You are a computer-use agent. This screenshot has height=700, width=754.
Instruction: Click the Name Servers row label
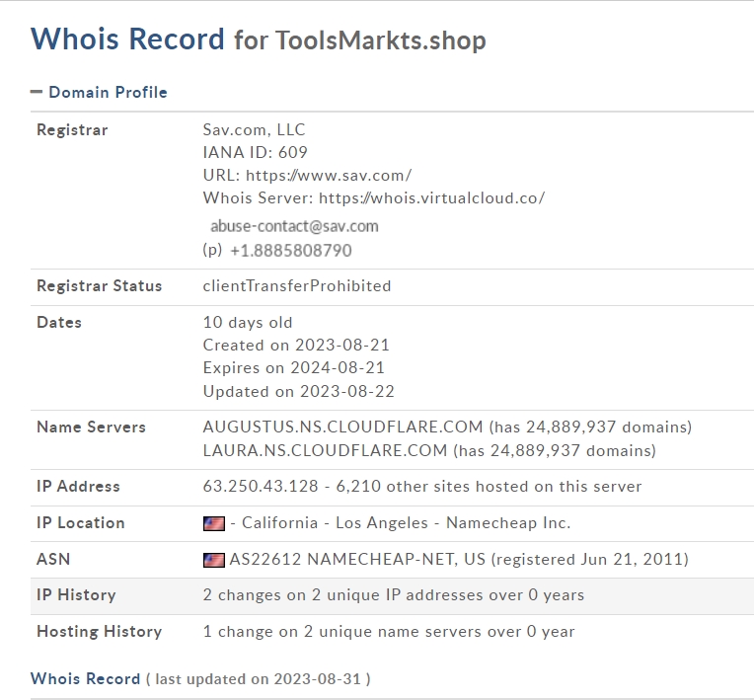91,427
